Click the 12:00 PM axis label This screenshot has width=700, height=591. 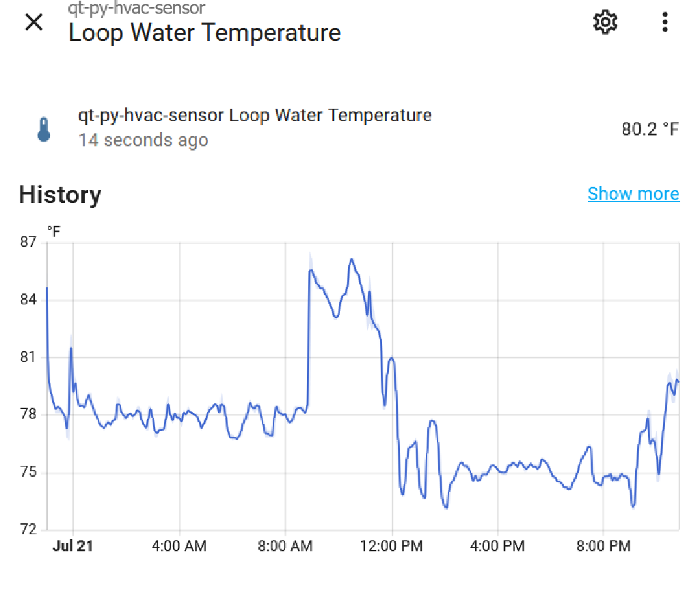(x=390, y=546)
